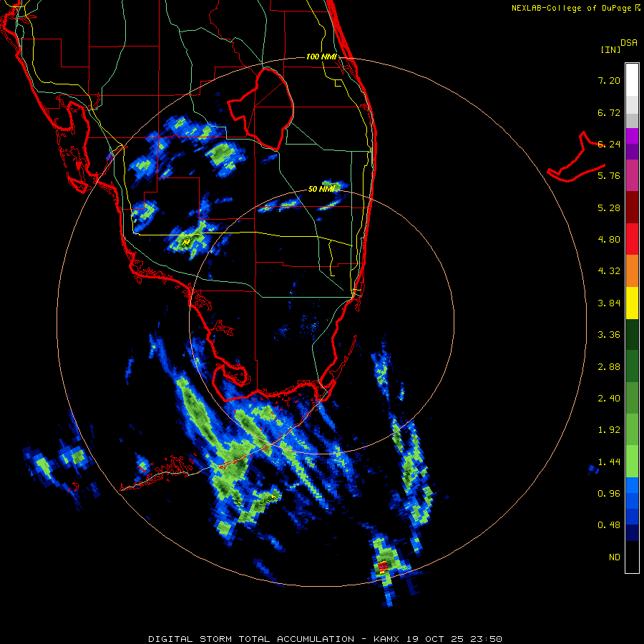Pick the pink swatch beside 5.76
Image resolution: width=644 pixels, height=644 pixels.
coord(632,175)
